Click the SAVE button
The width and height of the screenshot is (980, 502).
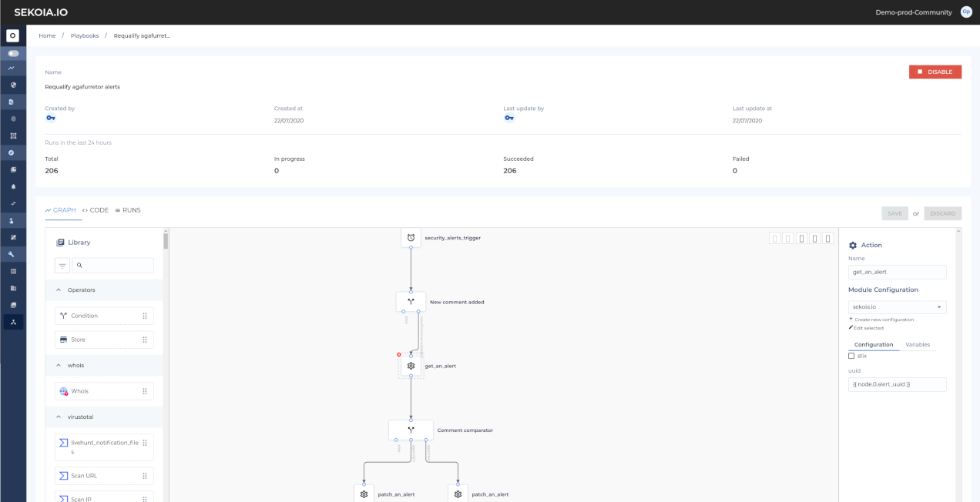(894, 213)
